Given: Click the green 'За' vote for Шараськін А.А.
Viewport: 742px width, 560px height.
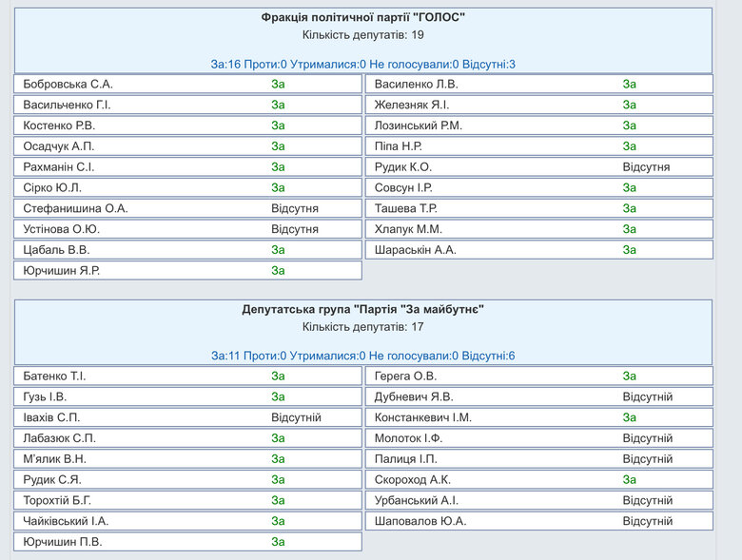Looking at the screenshot, I should [x=630, y=250].
